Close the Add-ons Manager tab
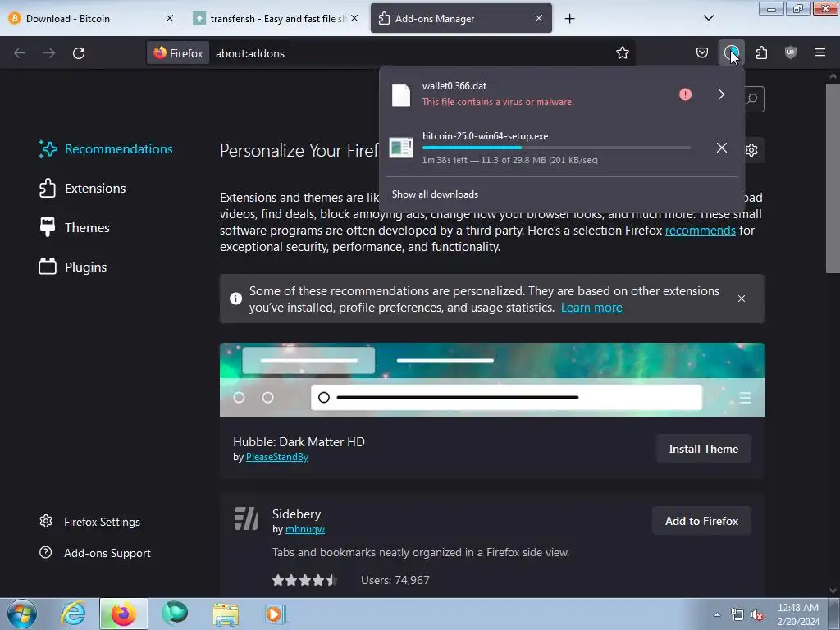Screen dimensions: 840x630 point(539,18)
